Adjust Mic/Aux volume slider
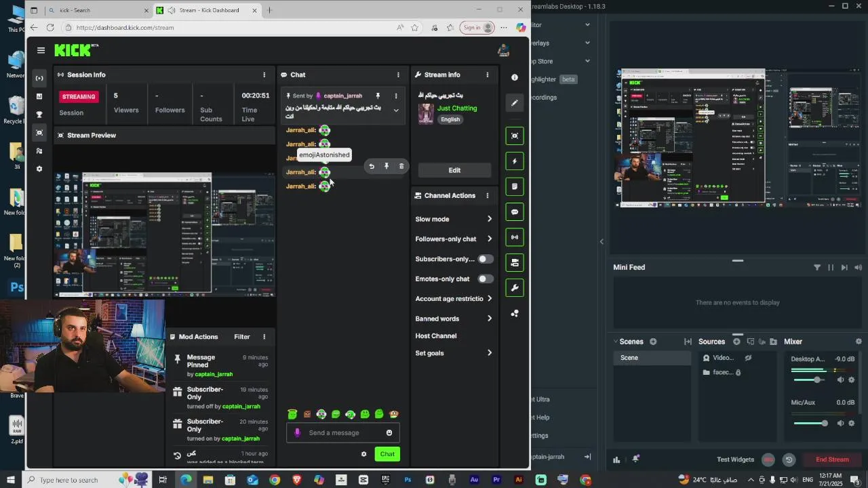 (811, 423)
